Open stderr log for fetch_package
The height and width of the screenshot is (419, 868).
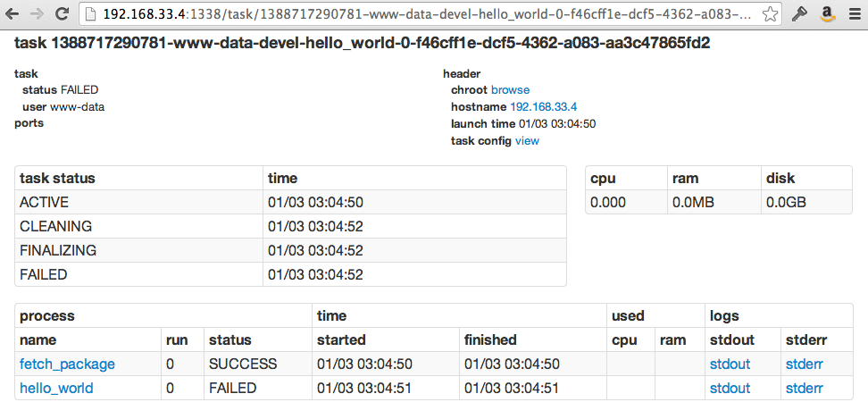pos(804,365)
